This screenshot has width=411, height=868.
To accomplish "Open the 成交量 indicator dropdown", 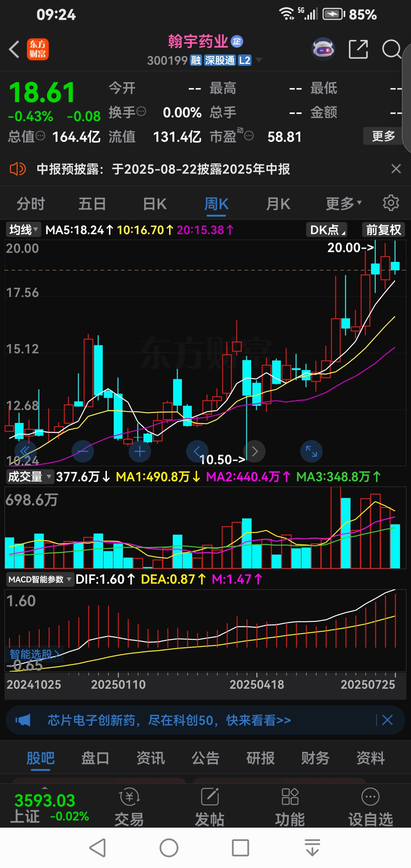I will 30,476.
